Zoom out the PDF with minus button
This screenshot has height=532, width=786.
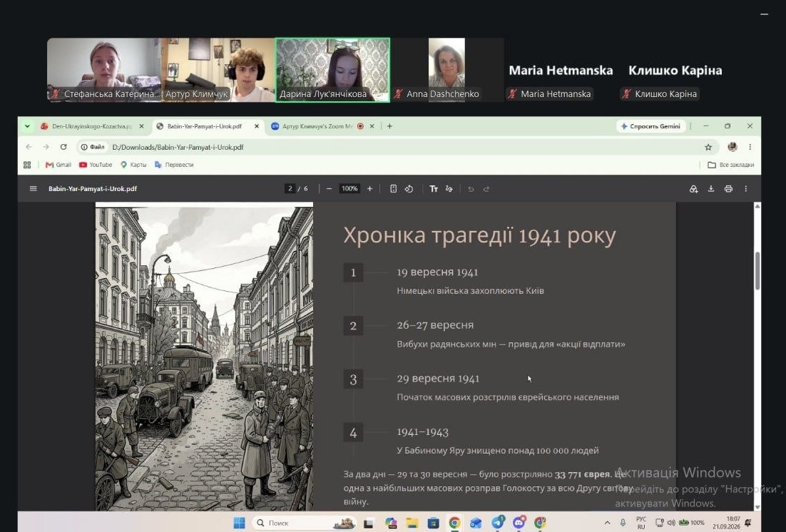pos(329,188)
